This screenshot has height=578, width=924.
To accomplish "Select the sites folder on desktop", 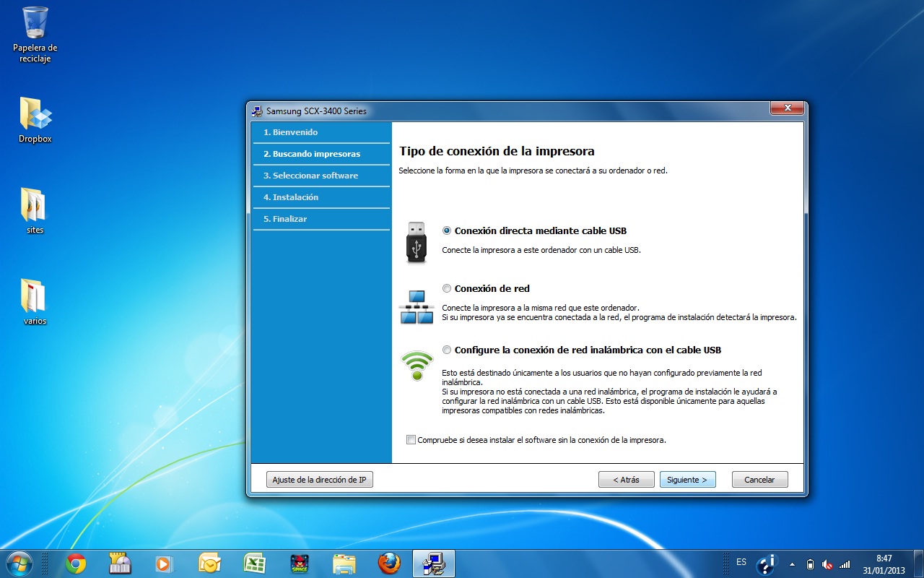I will click(35, 210).
